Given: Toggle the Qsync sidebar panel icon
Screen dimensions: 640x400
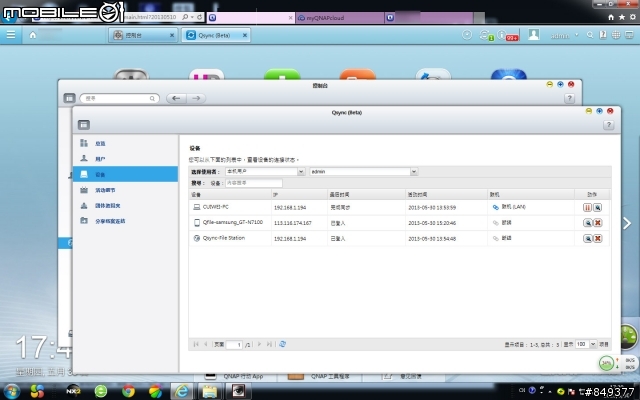Looking at the screenshot, I should pyautogui.click(x=84, y=125).
